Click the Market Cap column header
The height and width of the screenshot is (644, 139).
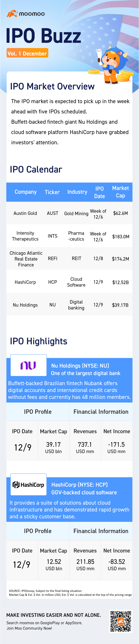[120, 192]
